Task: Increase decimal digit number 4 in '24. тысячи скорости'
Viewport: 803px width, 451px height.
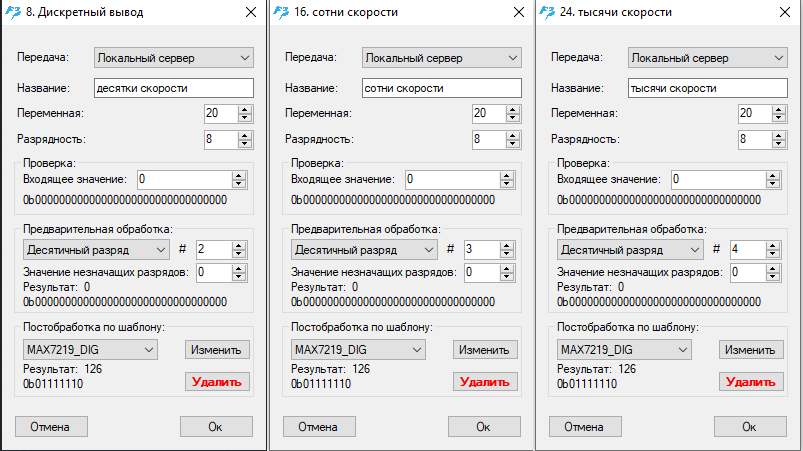Action: pos(773,246)
